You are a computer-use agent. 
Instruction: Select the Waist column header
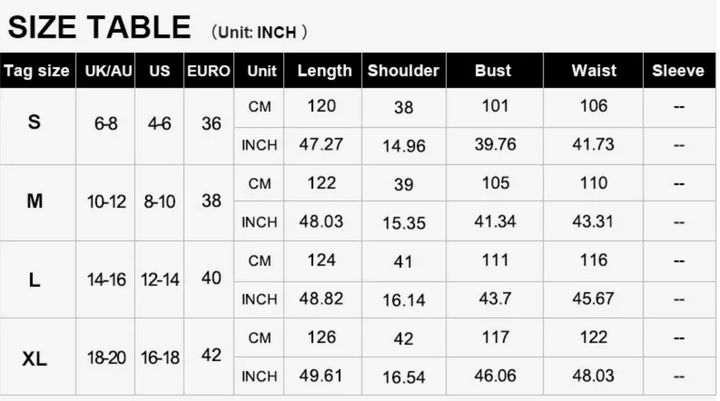(593, 71)
